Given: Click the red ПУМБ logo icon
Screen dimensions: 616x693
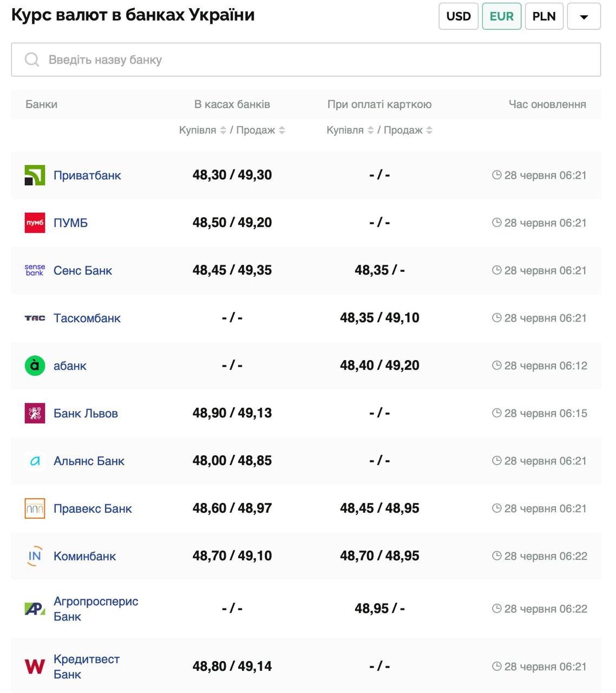Looking at the screenshot, I should [35, 223].
